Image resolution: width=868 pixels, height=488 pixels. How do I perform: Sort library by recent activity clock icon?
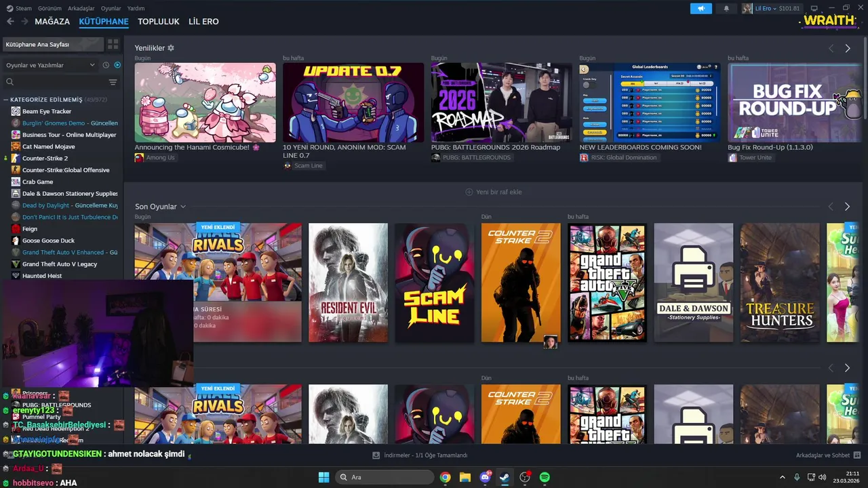[x=106, y=65]
